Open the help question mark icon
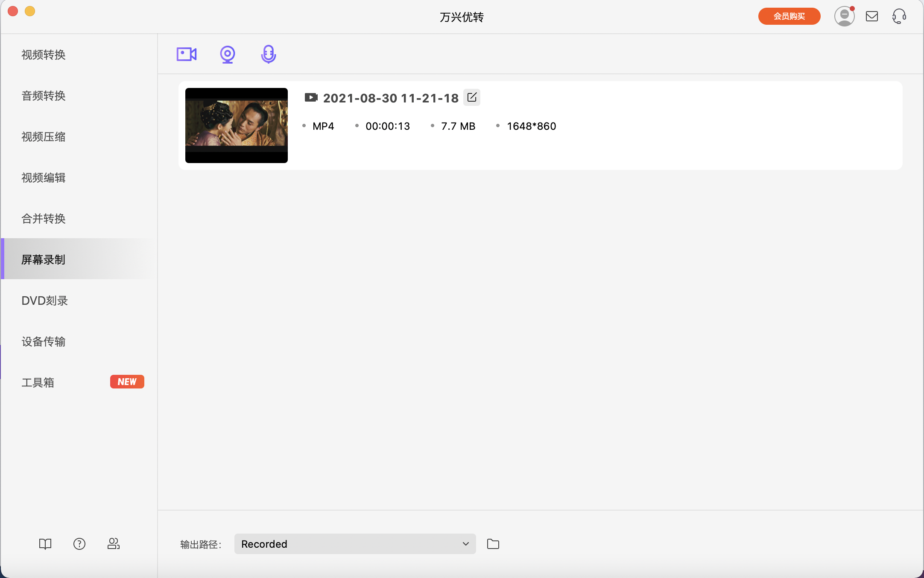The height and width of the screenshot is (578, 924). coord(79,543)
